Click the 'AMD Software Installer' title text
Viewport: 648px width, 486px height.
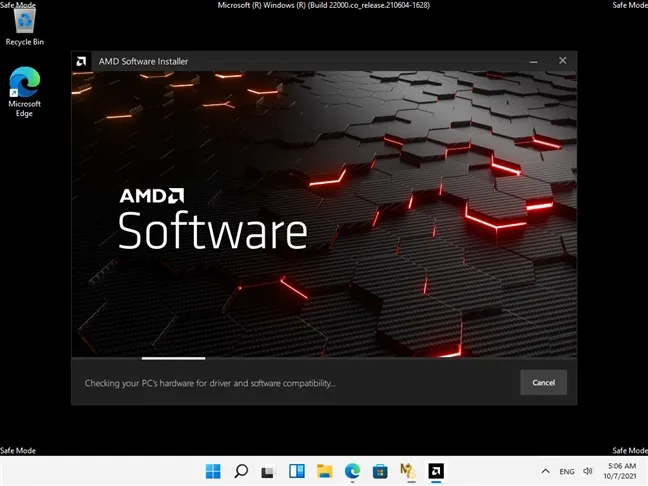tap(143, 62)
